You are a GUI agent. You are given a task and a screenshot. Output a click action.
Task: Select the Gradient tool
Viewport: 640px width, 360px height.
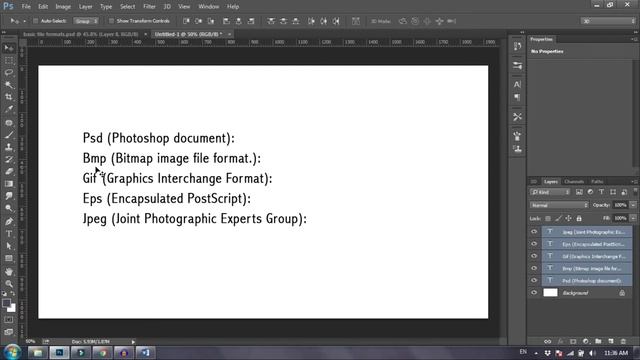pos(9,184)
